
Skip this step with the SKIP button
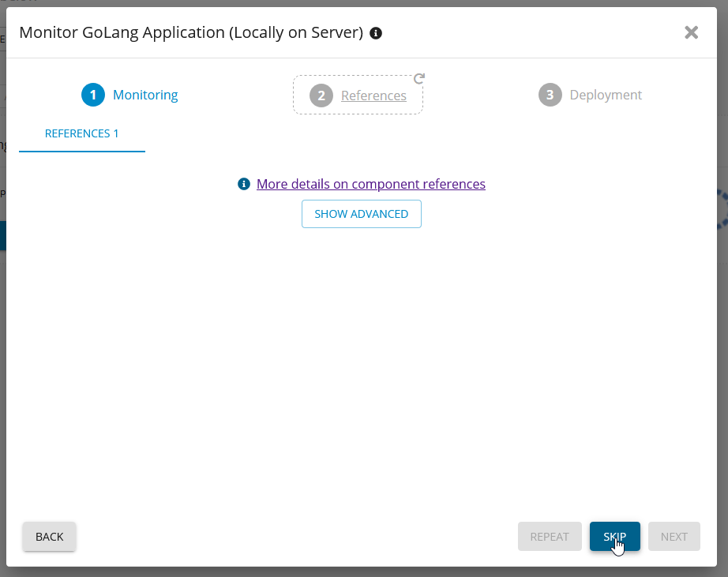click(614, 537)
